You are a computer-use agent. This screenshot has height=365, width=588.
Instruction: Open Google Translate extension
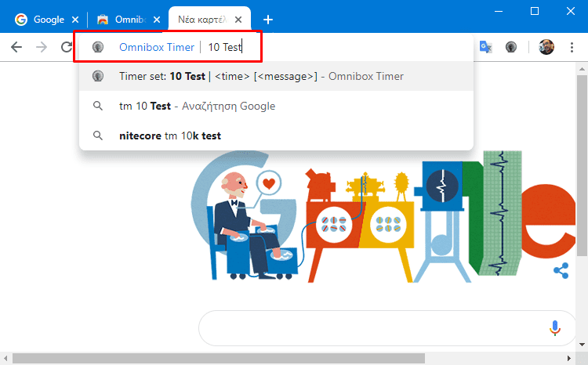pyautogui.click(x=485, y=47)
